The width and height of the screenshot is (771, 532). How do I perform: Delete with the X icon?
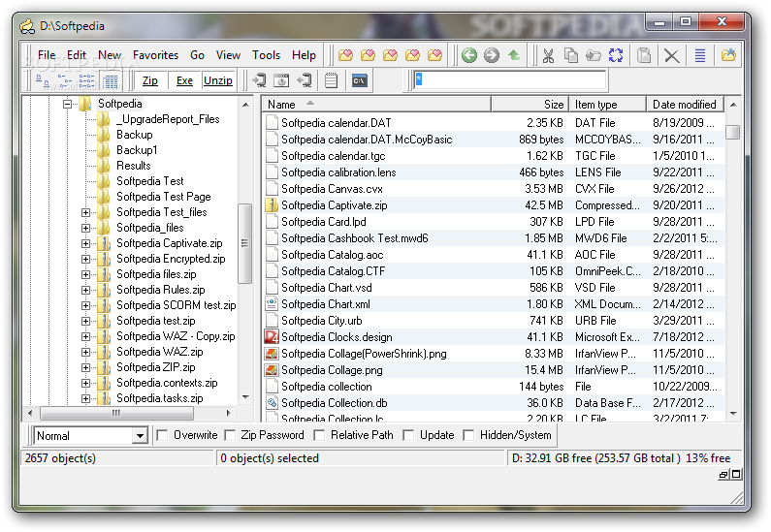(672, 55)
